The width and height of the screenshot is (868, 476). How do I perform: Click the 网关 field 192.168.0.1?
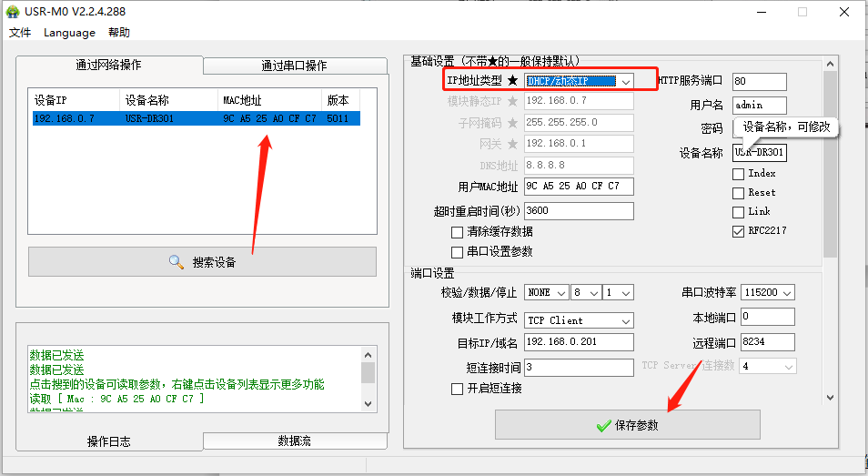coord(579,144)
